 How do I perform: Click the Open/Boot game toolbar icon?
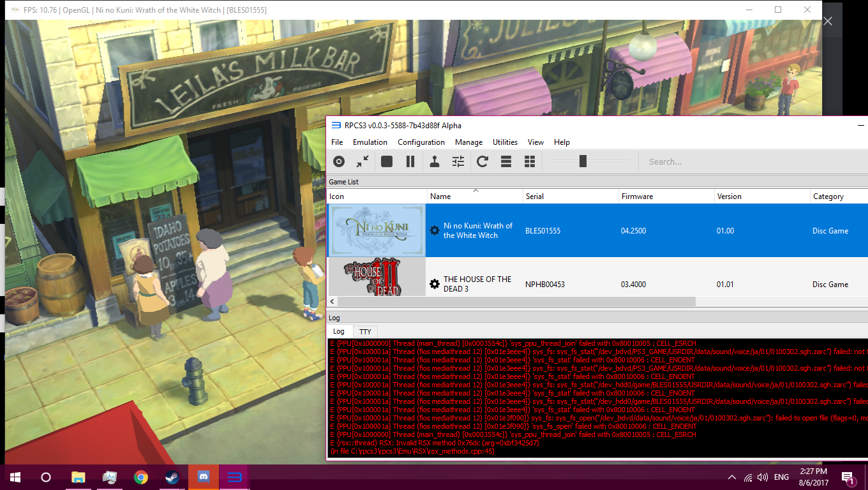point(339,161)
